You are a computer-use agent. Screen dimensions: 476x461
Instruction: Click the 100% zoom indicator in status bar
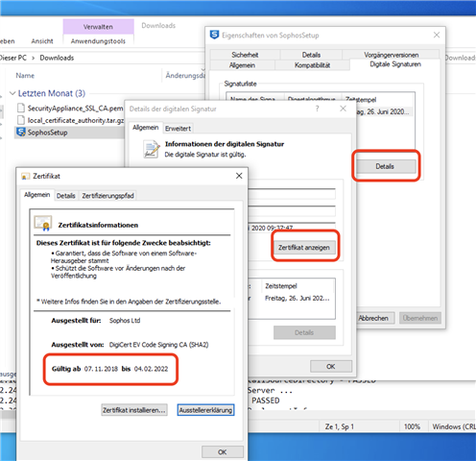(x=412, y=426)
